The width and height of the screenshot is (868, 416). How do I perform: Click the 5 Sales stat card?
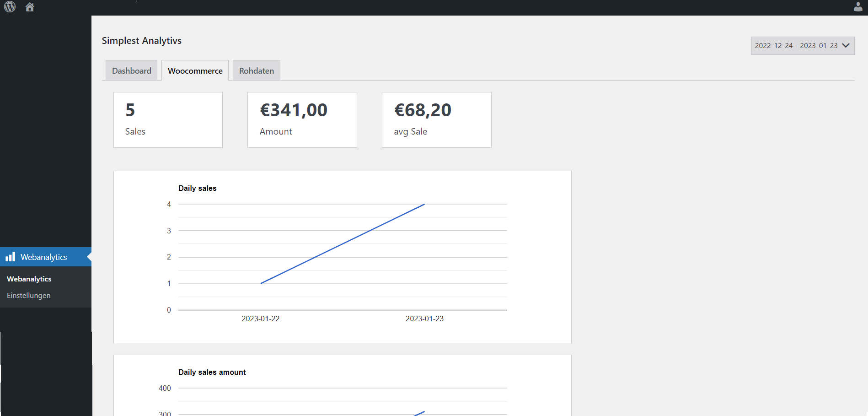tap(168, 120)
